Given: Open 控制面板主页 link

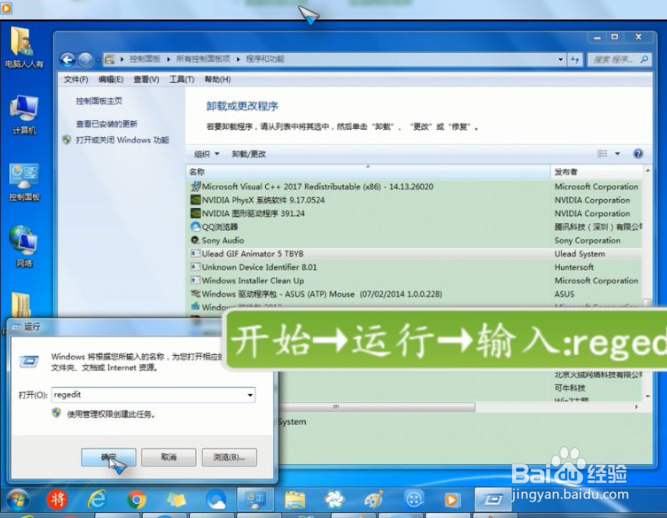Looking at the screenshot, I should [x=99, y=101].
